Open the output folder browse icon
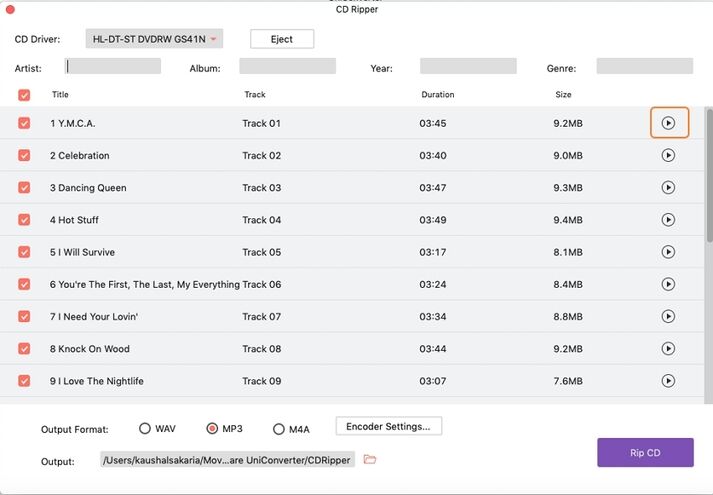Screen dimensions: 713x495 370,460
